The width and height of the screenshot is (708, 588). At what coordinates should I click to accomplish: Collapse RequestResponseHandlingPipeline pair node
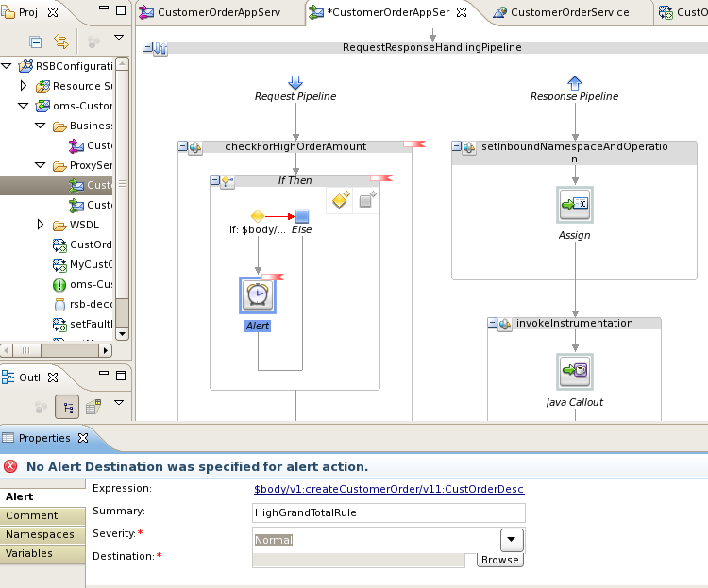[147, 46]
